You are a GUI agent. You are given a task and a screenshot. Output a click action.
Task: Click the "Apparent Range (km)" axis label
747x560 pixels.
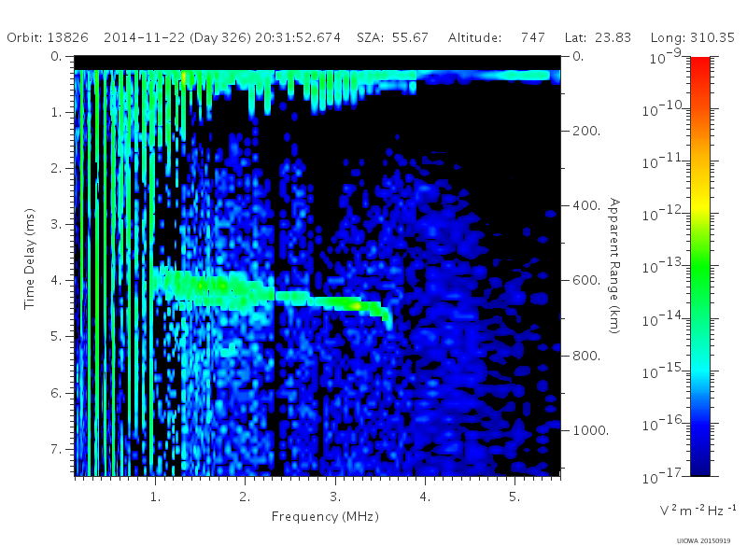pyautogui.click(x=614, y=266)
